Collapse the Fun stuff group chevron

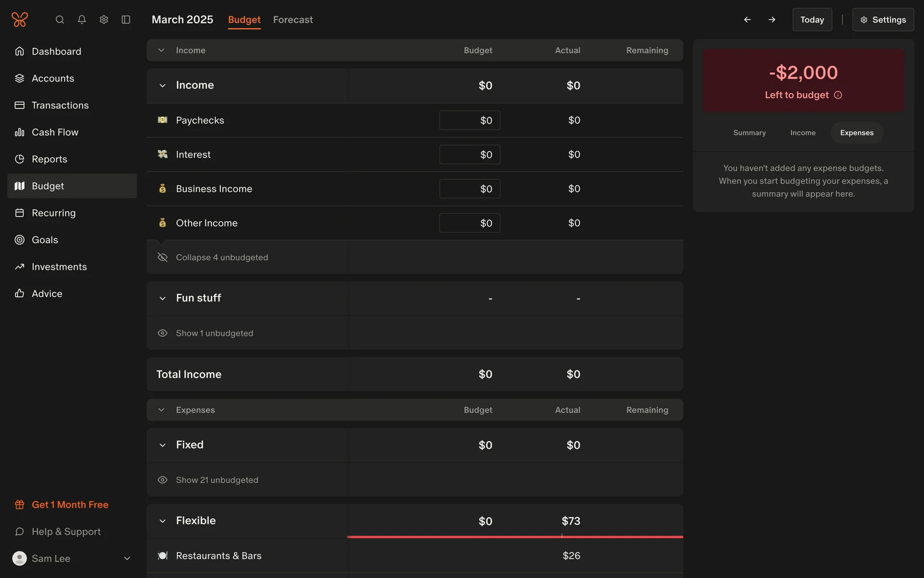click(163, 298)
